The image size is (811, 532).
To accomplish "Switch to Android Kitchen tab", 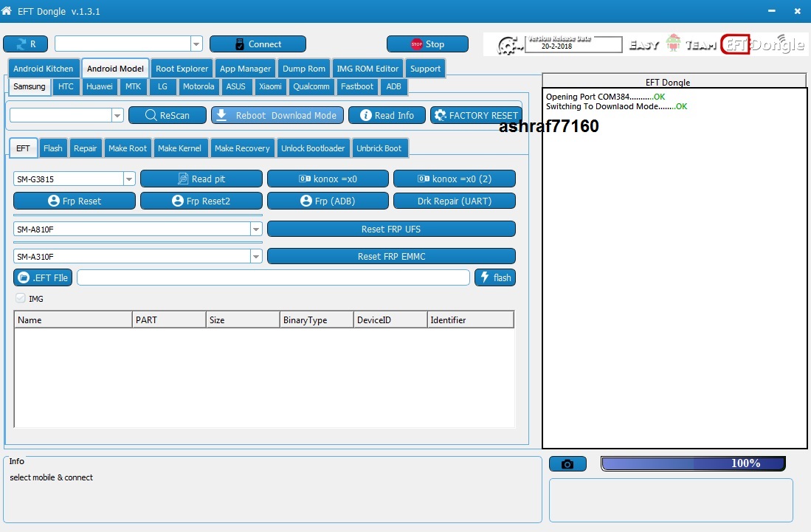I will tap(44, 68).
